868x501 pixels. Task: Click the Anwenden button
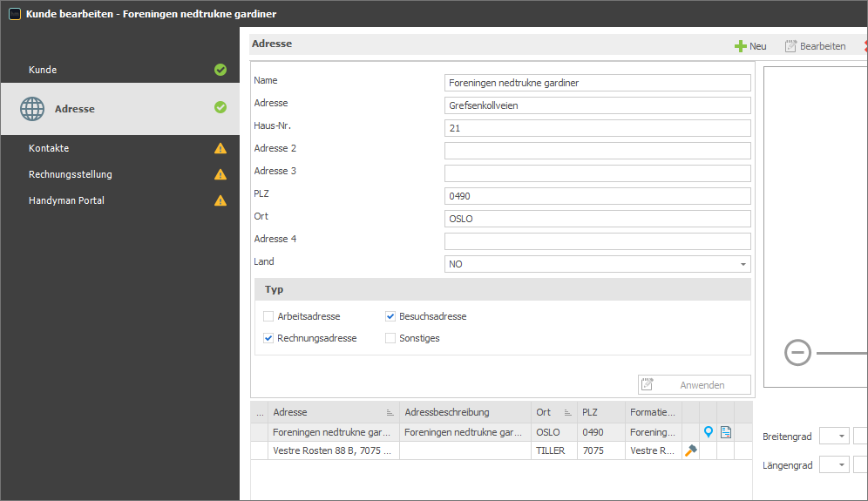coord(695,385)
